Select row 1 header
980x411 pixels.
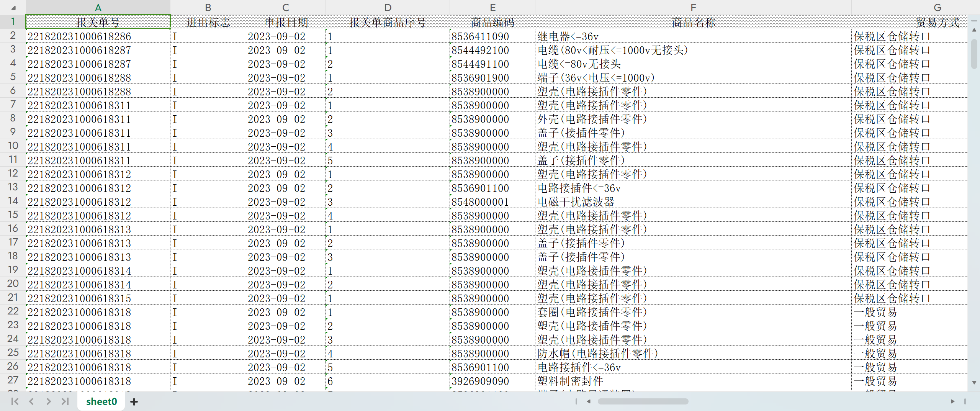click(13, 22)
